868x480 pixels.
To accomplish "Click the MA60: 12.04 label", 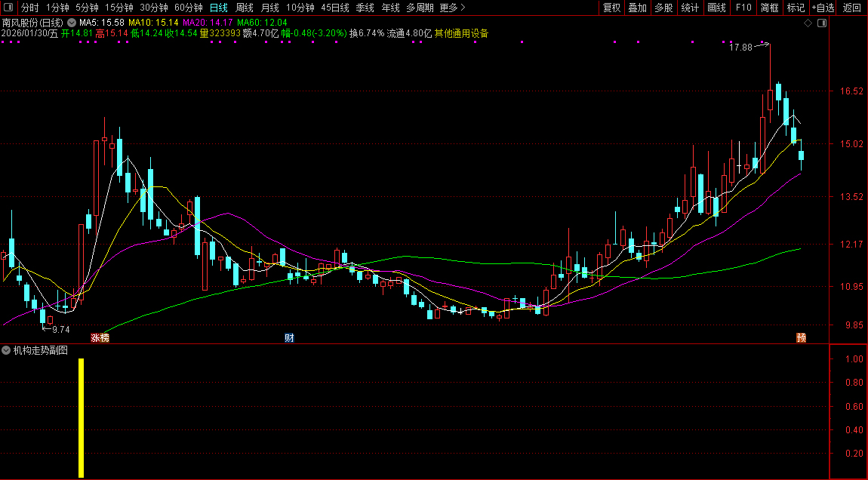I will click(262, 23).
